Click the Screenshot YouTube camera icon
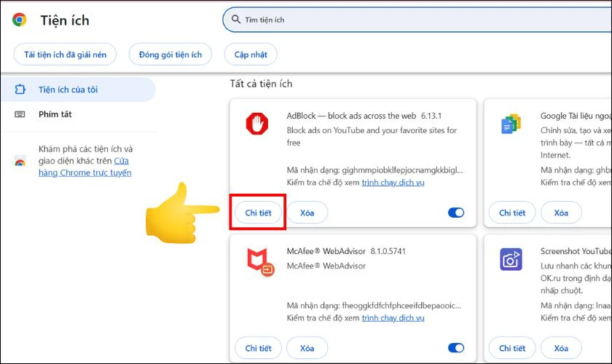This screenshot has width=612, height=364. point(511,259)
